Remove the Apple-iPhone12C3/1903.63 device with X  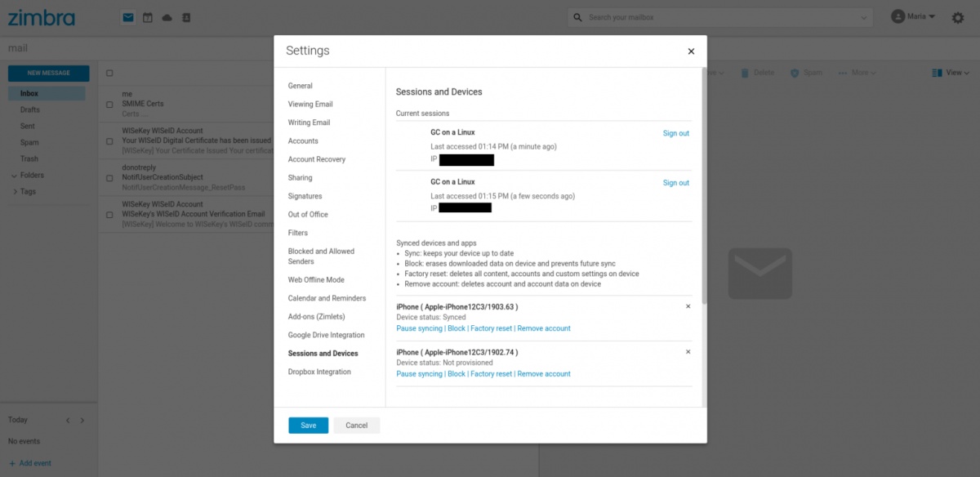point(688,306)
